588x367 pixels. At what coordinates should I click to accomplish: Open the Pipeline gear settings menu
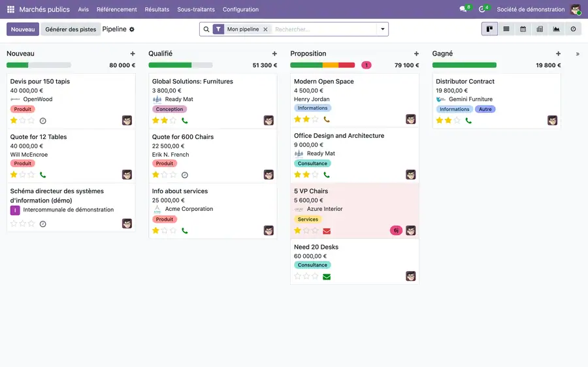coord(131,29)
